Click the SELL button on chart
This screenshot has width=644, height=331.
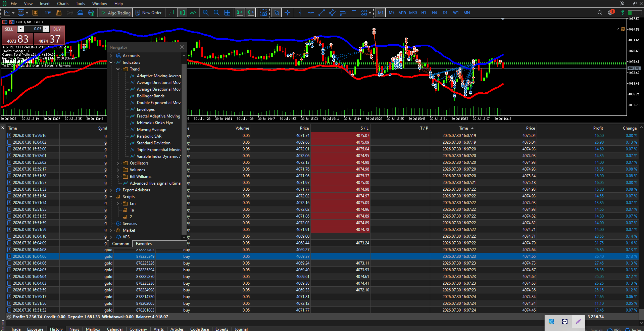9,29
